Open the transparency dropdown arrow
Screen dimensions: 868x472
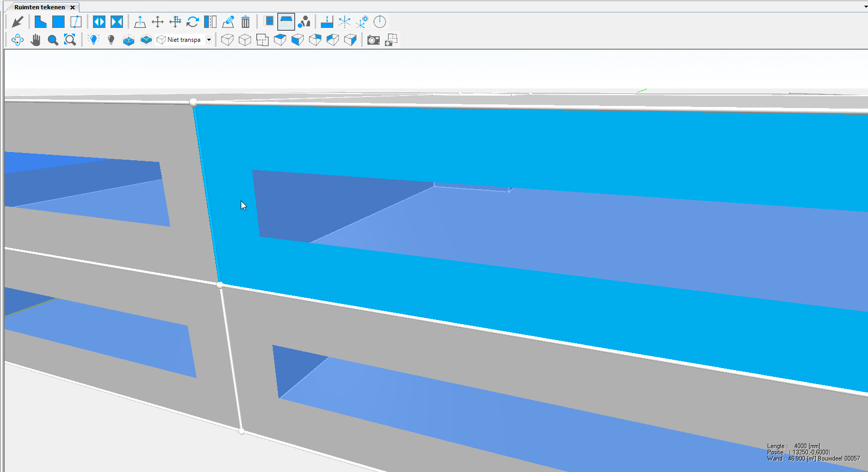[x=209, y=40]
